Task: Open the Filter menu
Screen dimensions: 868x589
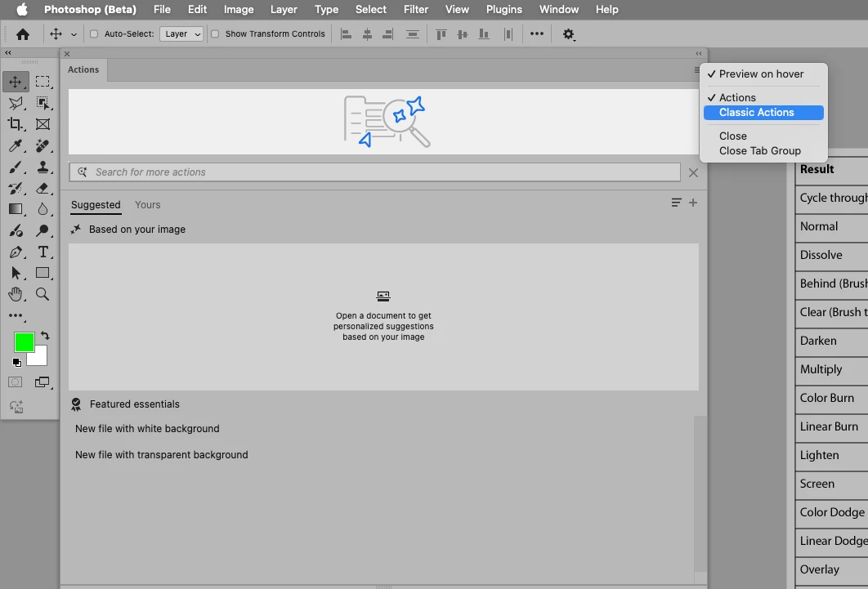Action: [416, 10]
